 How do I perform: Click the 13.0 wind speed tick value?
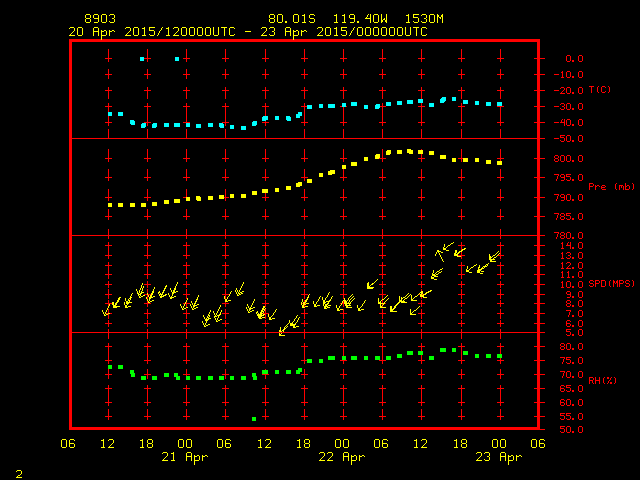coord(571,256)
